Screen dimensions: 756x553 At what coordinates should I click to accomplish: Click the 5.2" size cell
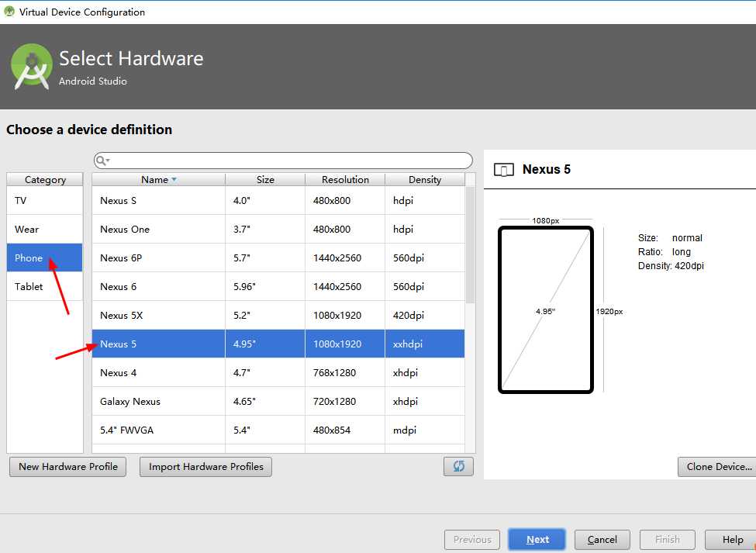(265, 316)
